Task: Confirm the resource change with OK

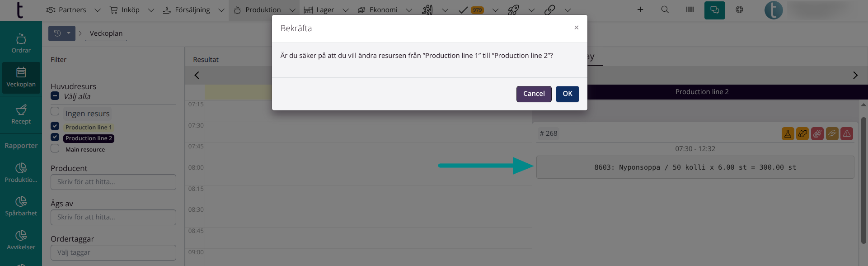Action: pyautogui.click(x=567, y=94)
